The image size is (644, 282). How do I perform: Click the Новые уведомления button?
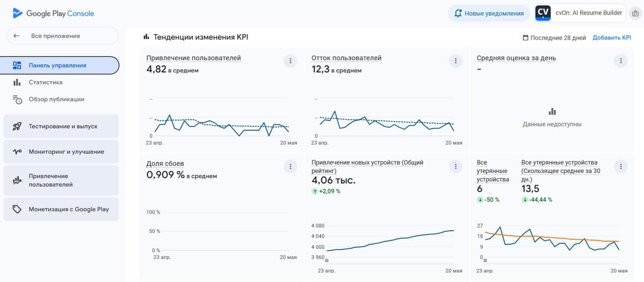tap(489, 14)
